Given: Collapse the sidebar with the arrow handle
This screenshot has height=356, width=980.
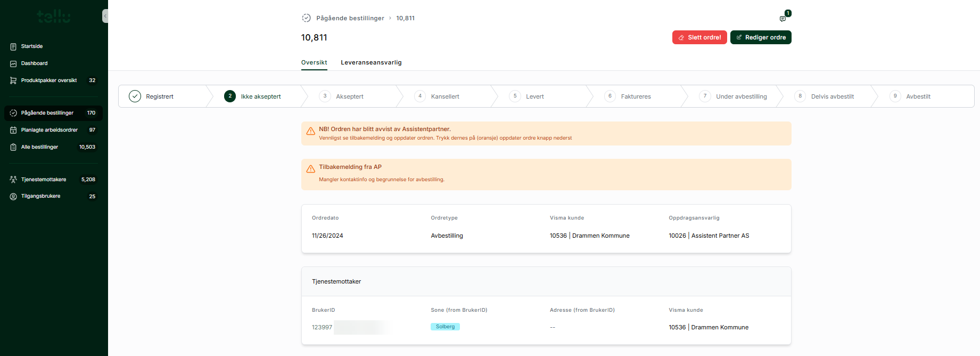Looking at the screenshot, I should pyautogui.click(x=105, y=16).
